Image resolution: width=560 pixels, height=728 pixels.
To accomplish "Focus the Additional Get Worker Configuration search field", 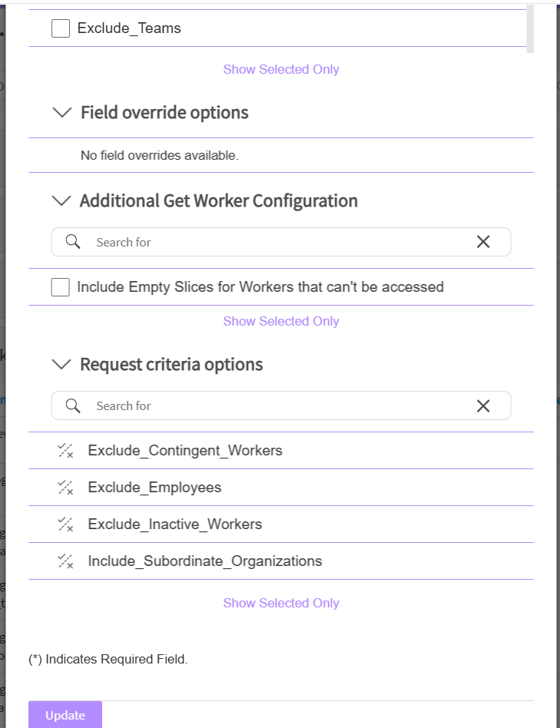I will [x=277, y=242].
